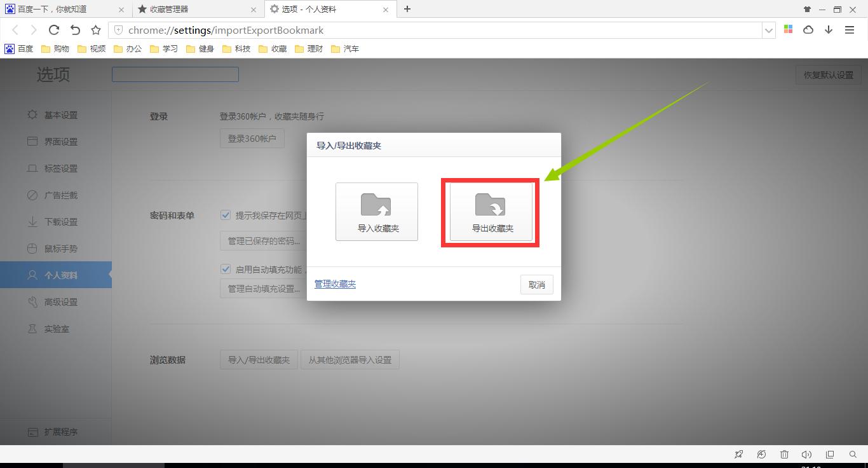Screen dimensions: 868x468
Task: Click the star bookmark icon near address bar
Action: coord(95,30)
